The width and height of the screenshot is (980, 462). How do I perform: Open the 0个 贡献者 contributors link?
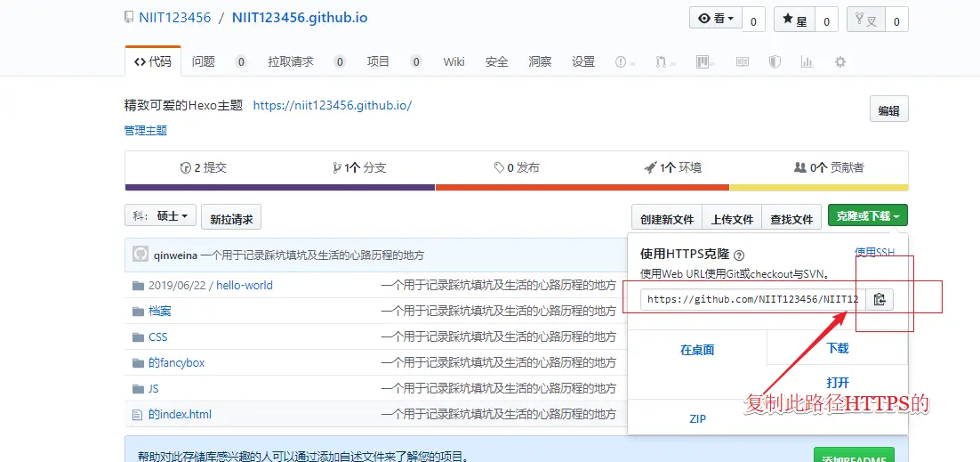pos(829,167)
